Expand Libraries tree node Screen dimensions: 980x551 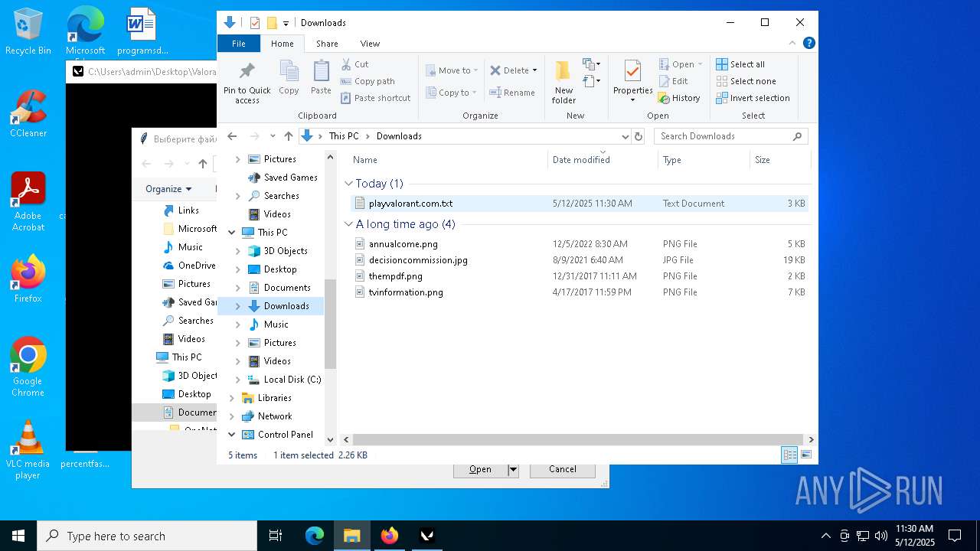pyautogui.click(x=232, y=398)
